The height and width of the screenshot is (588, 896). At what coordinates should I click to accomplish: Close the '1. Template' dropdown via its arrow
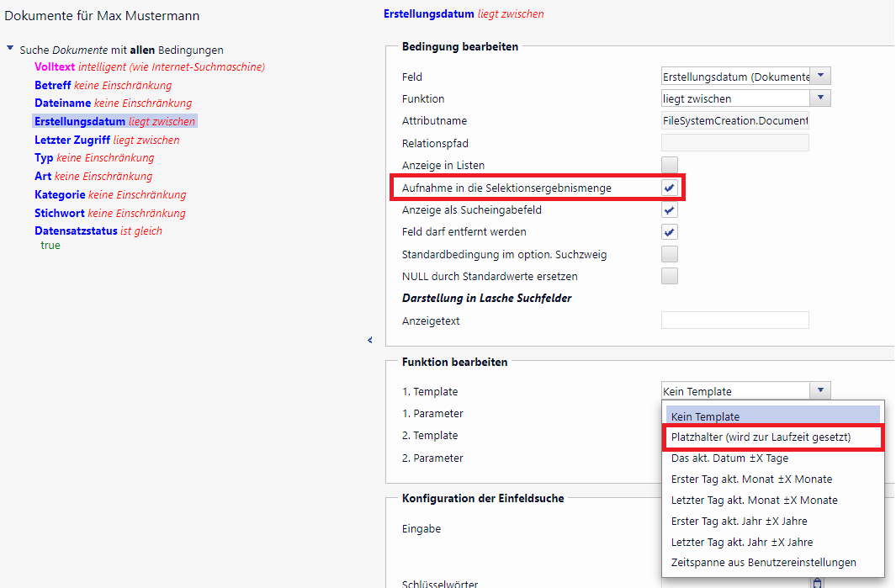(820, 390)
